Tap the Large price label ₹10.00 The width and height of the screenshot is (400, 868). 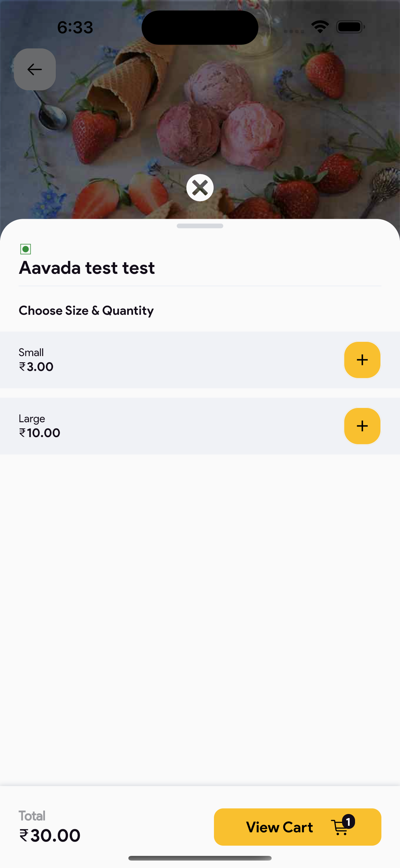pos(40,433)
